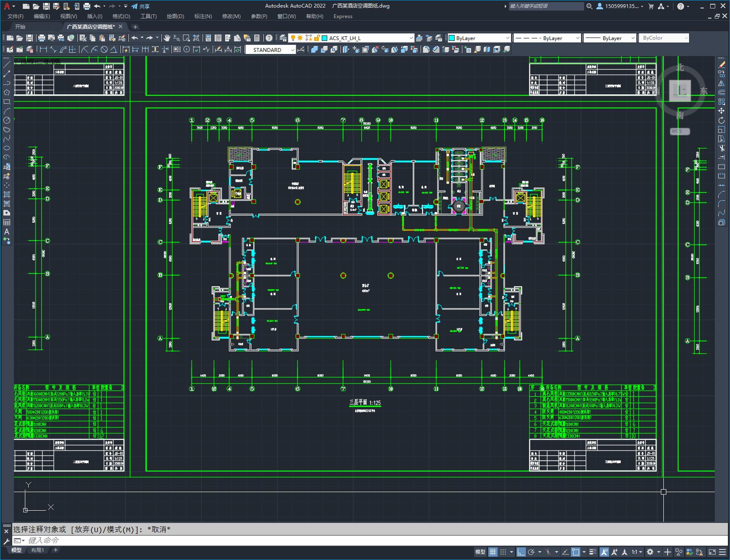Switch to the 布局1 layout tab
The image size is (730, 560).
pos(37,550)
